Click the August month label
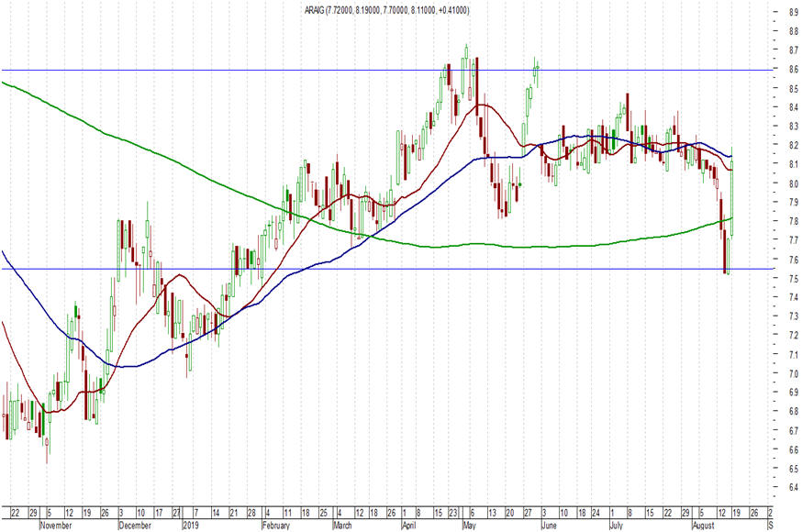This screenshot has width=802, height=532. coord(703,526)
